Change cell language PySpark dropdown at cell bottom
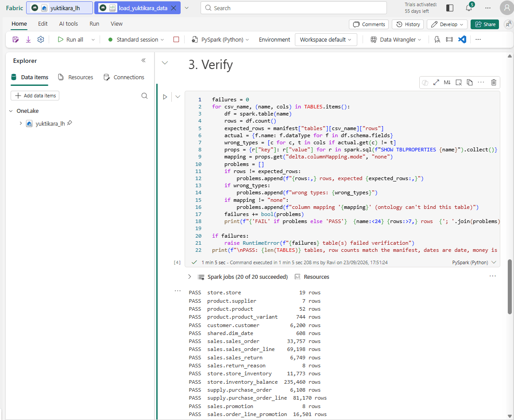The width and height of the screenshot is (514, 420). pos(474,262)
